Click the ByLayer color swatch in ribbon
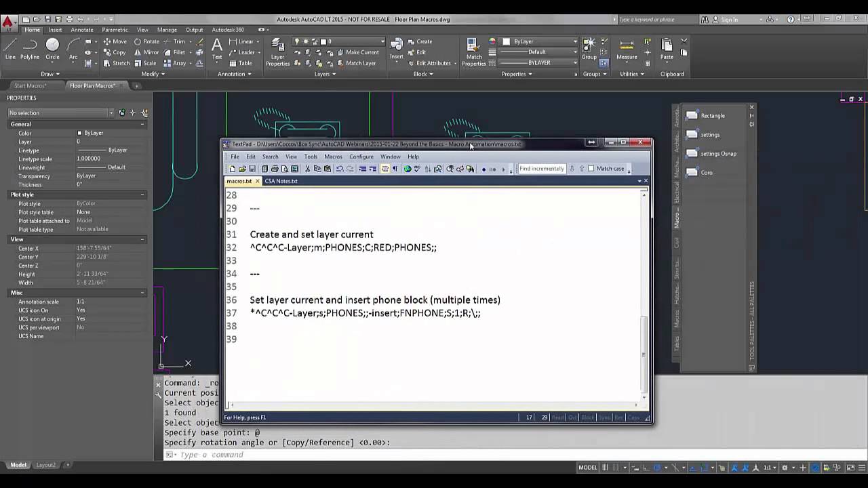Image resolution: width=868 pixels, height=488 pixels. [x=506, y=41]
